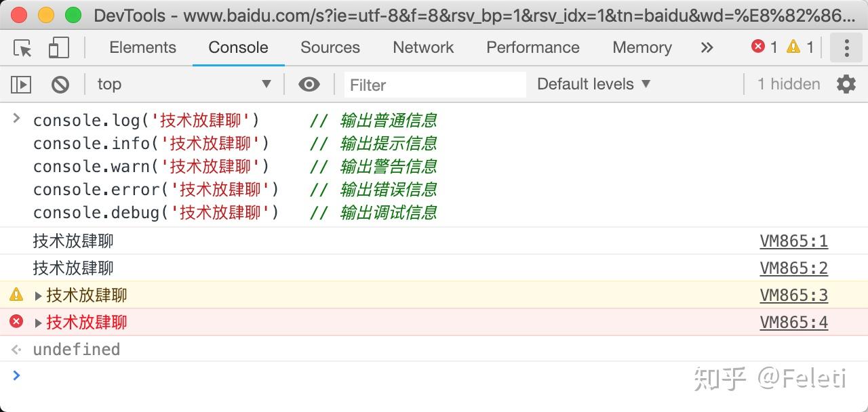Toggle the live expression eye icon
Image resolution: width=868 pixels, height=412 pixels.
coord(309,84)
